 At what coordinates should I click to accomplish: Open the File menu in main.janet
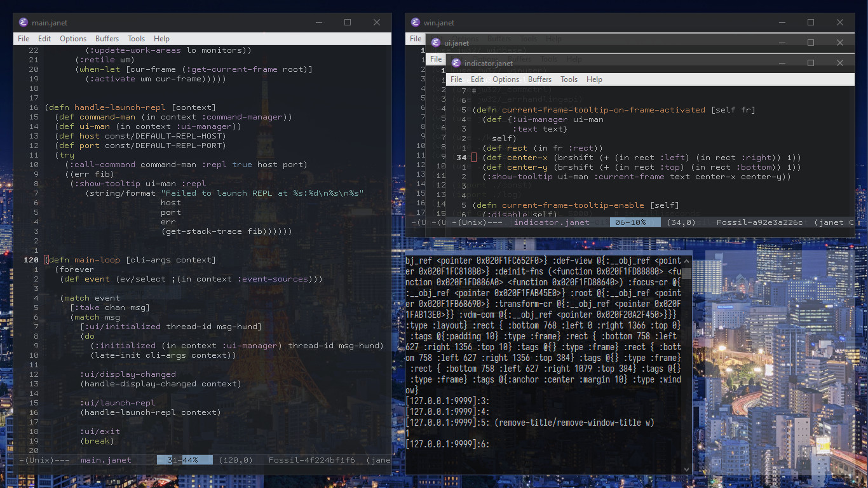click(24, 39)
